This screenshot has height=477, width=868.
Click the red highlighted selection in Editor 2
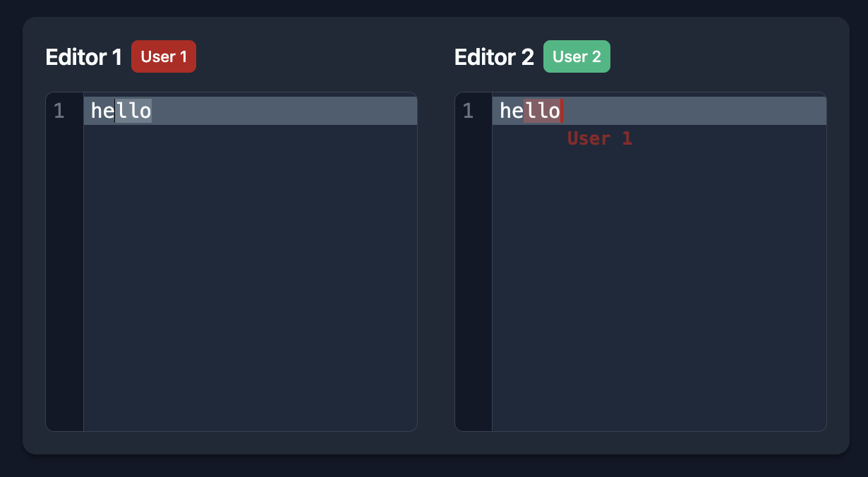pyautogui.click(x=542, y=111)
